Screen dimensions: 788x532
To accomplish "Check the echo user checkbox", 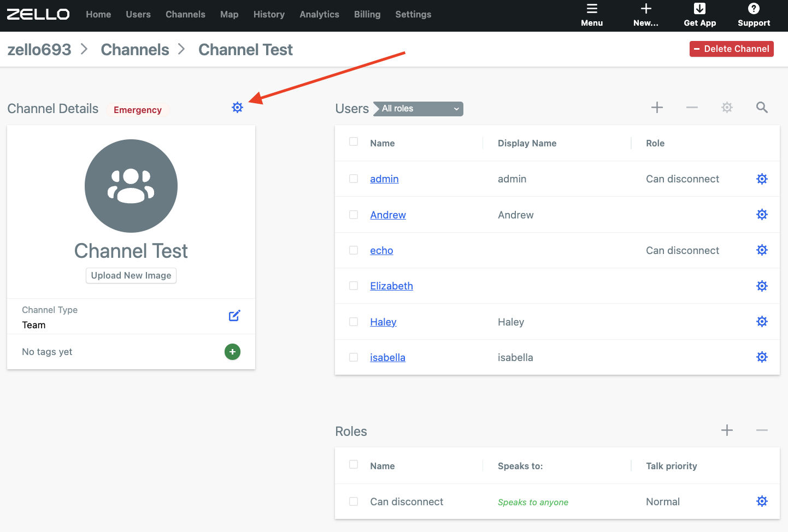I will pos(354,250).
